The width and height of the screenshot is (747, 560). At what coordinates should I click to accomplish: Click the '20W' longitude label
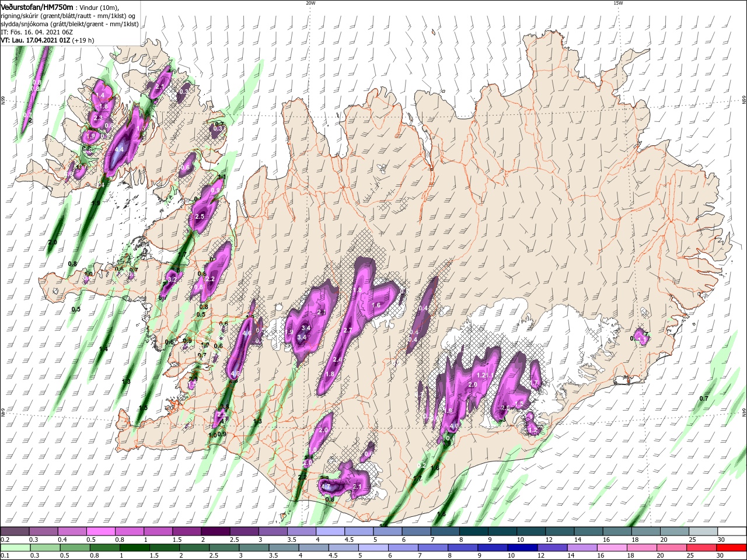(310, 3)
